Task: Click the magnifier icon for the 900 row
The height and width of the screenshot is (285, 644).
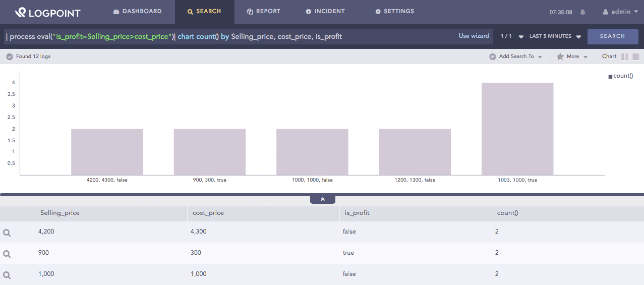Action: [x=7, y=254]
